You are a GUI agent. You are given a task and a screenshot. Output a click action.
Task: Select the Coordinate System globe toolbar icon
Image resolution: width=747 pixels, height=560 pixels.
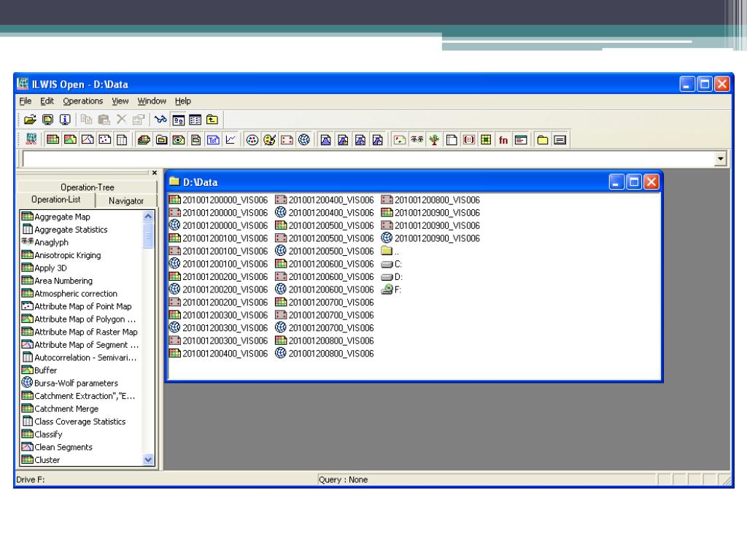click(x=304, y=139)
